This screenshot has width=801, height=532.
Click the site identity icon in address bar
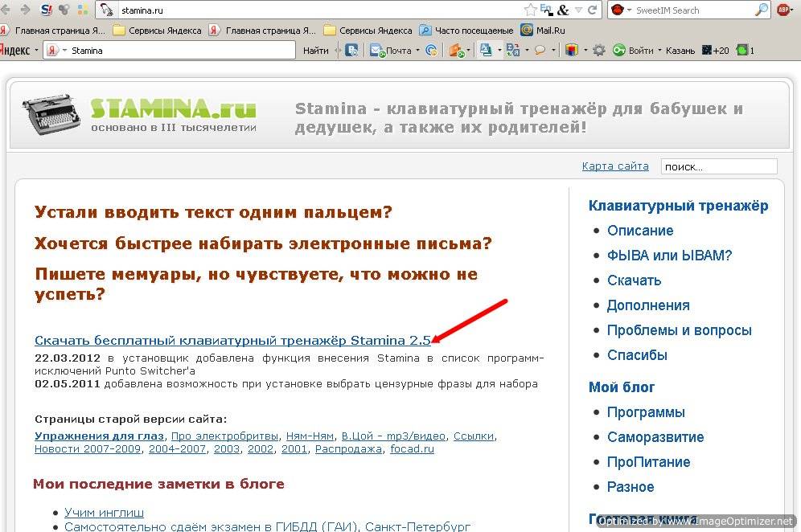coord(106,10)
